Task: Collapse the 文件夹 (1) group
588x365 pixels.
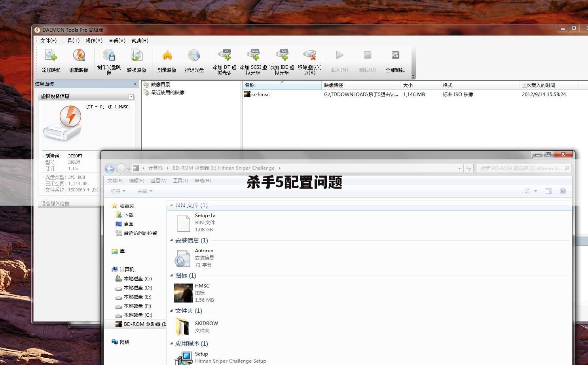Action: click(x=171, y=311)
